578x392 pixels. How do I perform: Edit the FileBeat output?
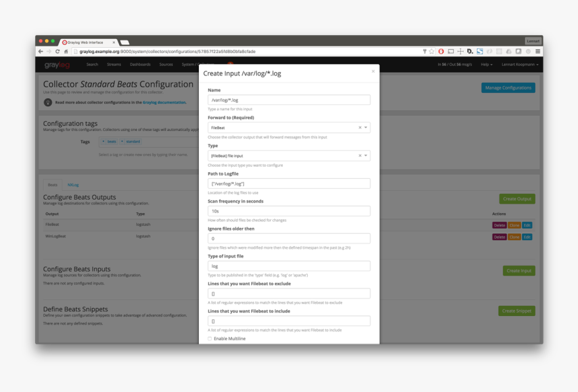(x=527, y=225)
